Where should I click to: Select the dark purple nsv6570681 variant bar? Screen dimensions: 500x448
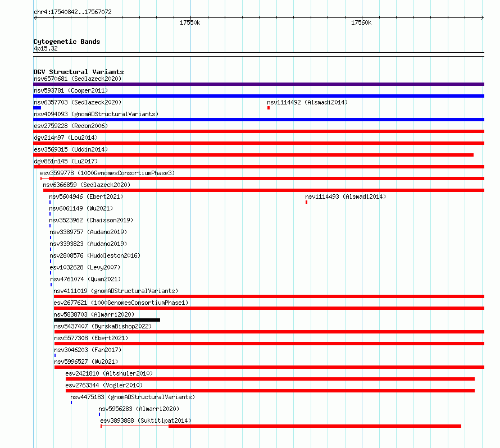click(x=258, y=84)
